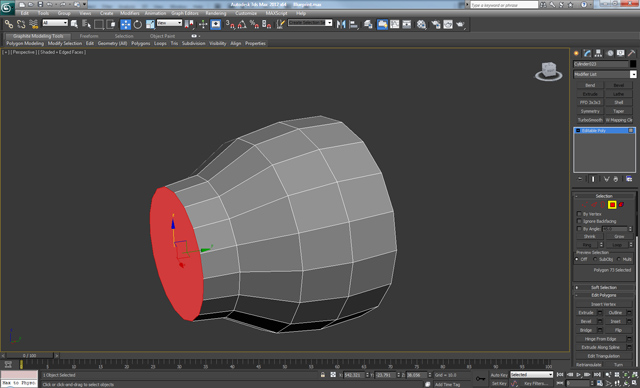
Task: Toggle the Spinner Snap icon
Action: click(267, 24)
